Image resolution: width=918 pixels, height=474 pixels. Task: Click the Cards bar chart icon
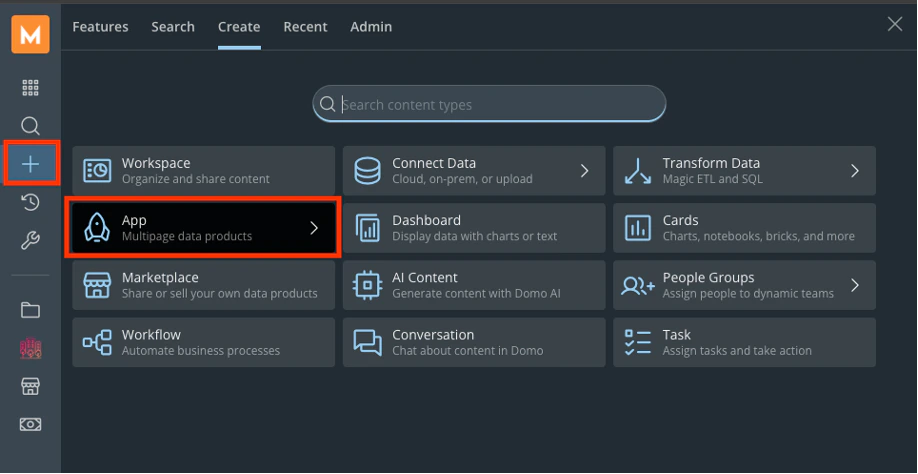coord(638,228)
